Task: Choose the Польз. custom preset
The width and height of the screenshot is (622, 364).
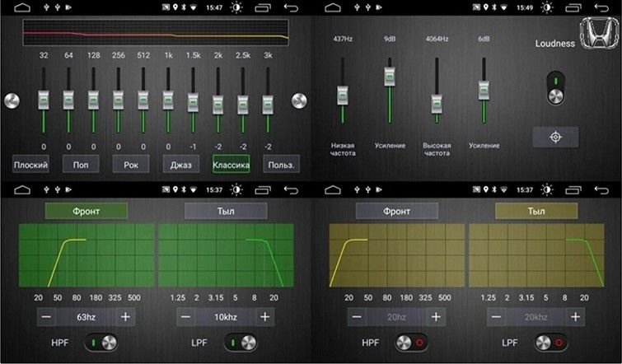Action: coord(281,164)
